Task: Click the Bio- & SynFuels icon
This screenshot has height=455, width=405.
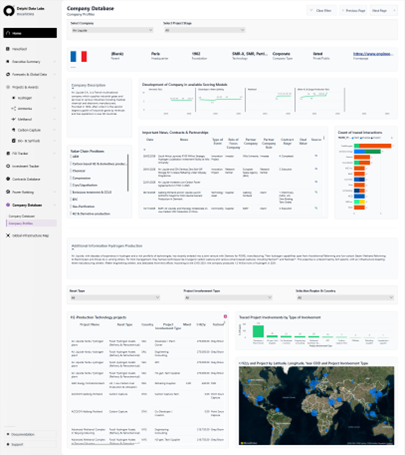Action: [13, 141]
